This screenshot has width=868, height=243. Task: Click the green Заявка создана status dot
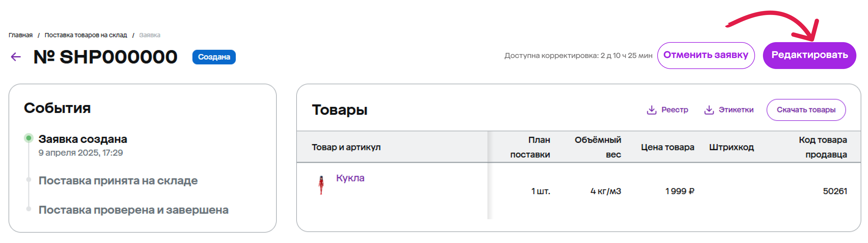pyautogui.click(x=29, y=138)
